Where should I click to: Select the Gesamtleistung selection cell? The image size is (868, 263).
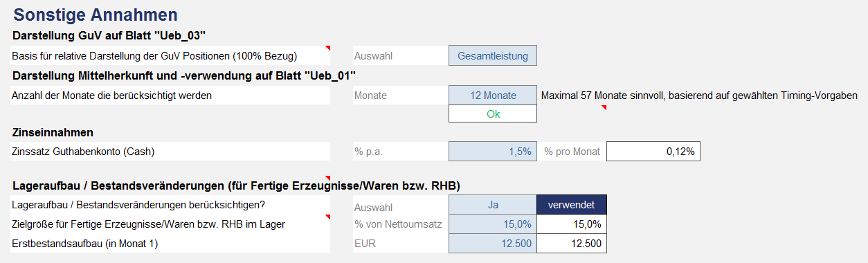(x=493, y=56)
